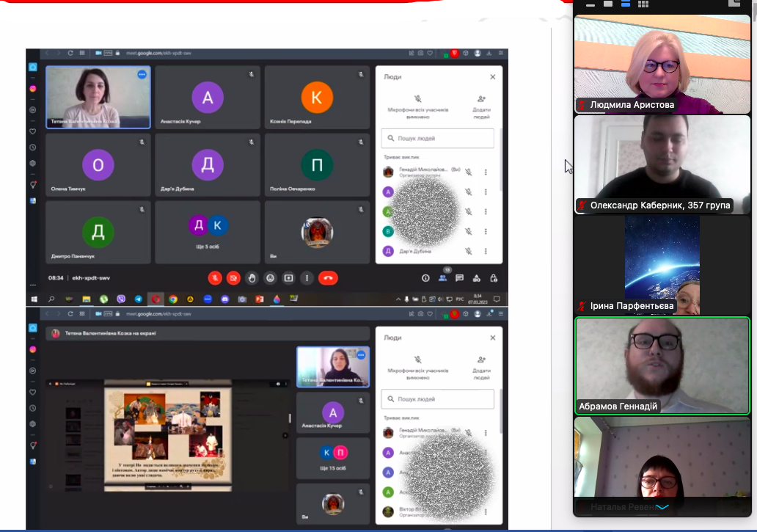This screenshot has height=532, width=757.
Task: Click mute-all microphones in lower People panel
Action: 417,364
